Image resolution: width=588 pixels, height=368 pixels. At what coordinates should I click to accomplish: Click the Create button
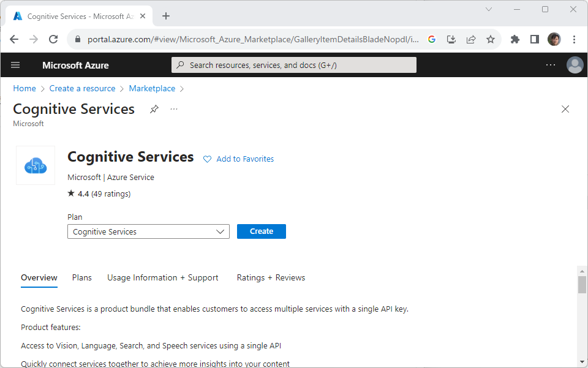(x=262, y=231)
